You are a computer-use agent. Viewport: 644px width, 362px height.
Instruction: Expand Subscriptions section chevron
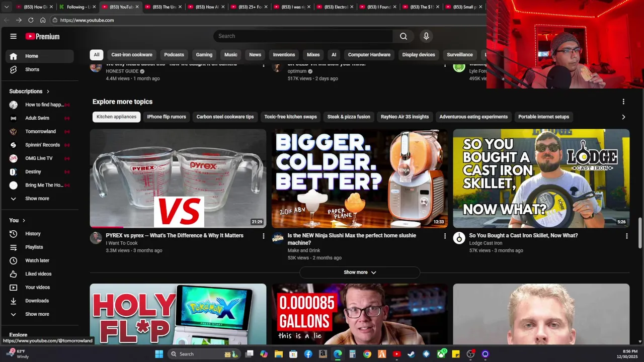[x=48, y=92]
